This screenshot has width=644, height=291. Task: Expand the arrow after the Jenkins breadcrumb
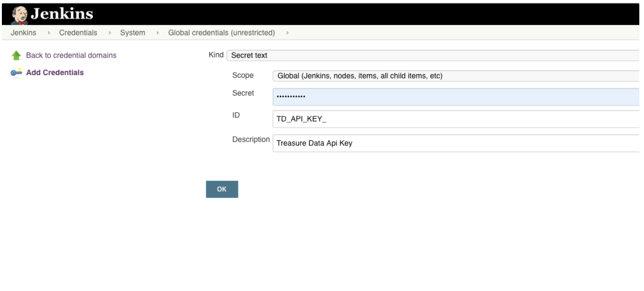pyautogui.click(x=48, y=33)
